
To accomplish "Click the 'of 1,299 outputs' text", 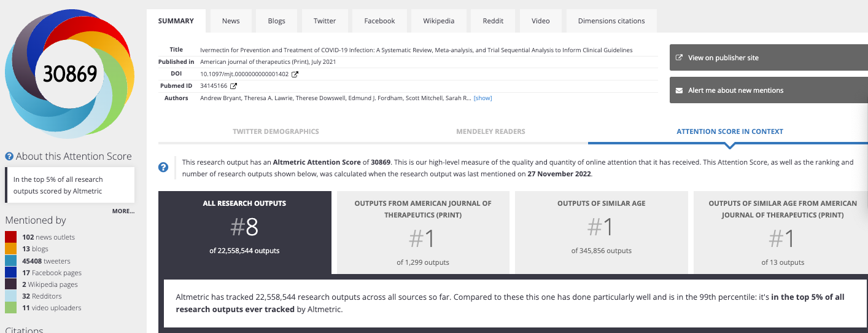I will 423,262.
